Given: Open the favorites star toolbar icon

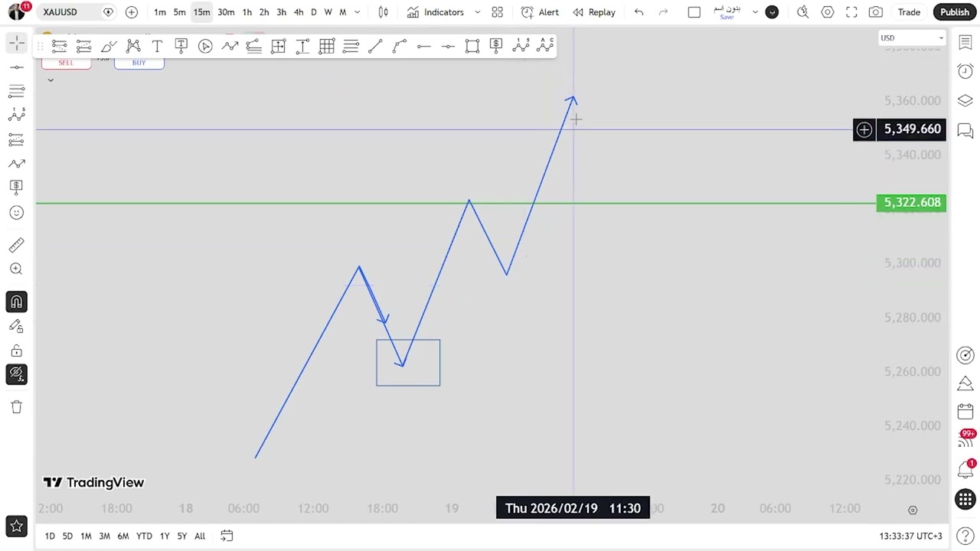Looking at the screenshot, I should 16,526.
